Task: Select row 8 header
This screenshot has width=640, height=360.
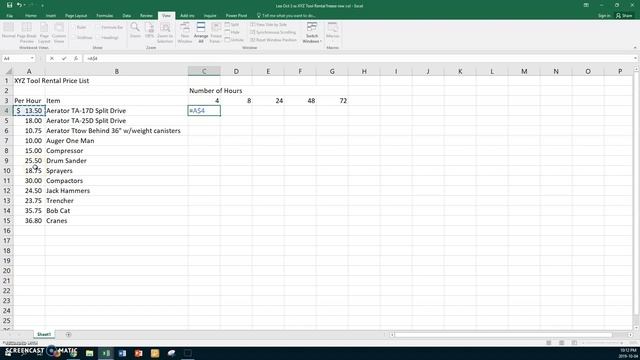Action: point(7,151)
